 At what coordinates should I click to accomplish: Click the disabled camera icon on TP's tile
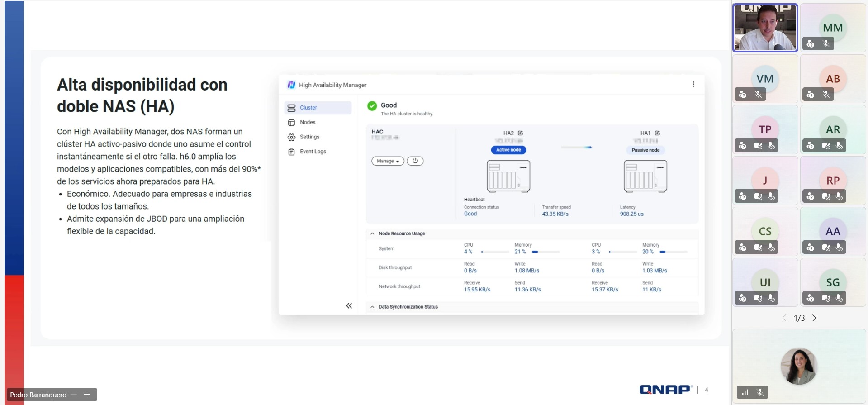[x=758, y=146]
